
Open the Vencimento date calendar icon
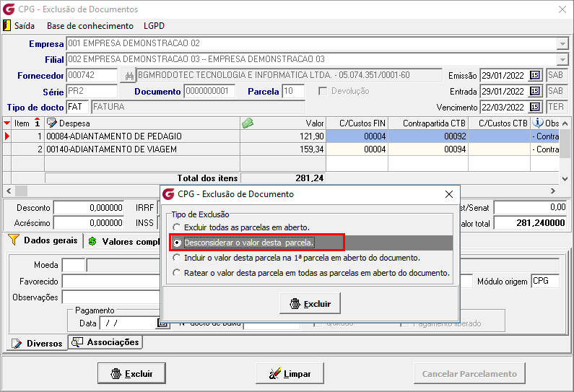(x=535, y=107)
